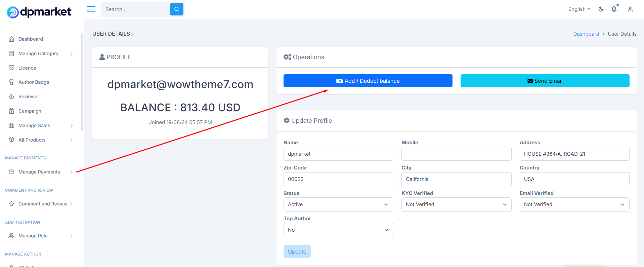Click the Reviewer anchor icon

11,97
